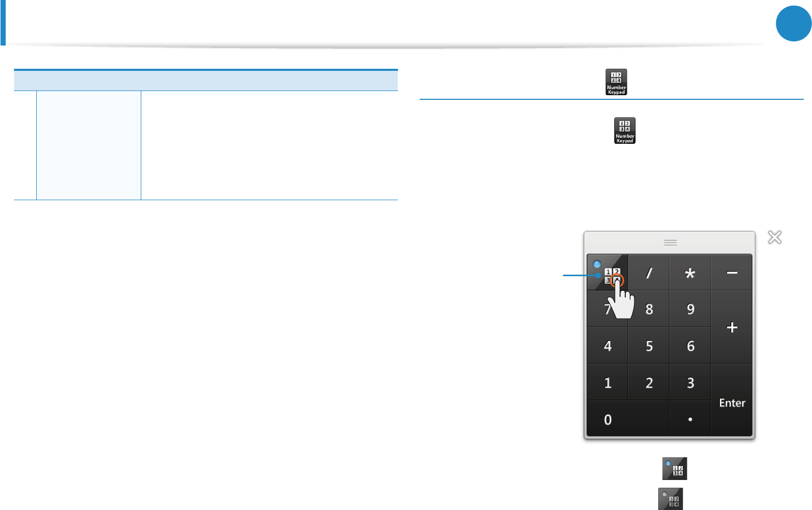Tap the multiply (*) key
Image resolution: width=812 pixels, height=510 pixels.
click(x=690, y=273)
